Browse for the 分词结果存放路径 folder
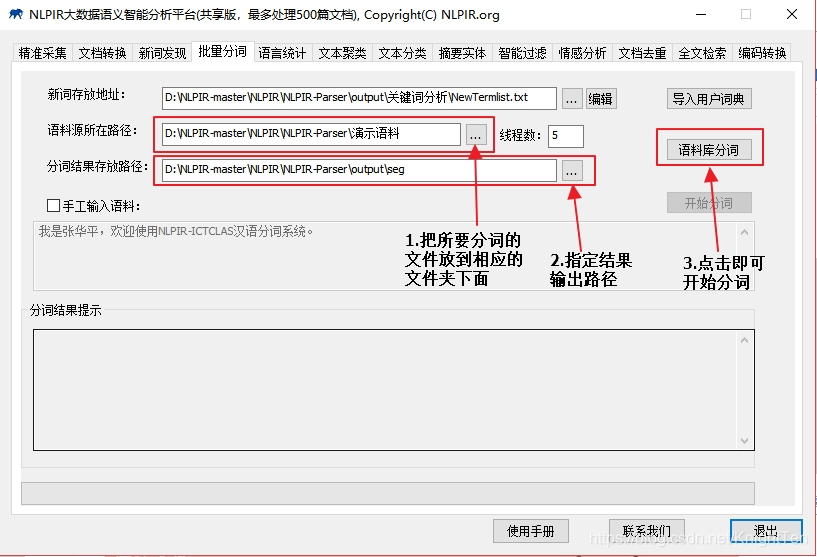The image size is (817, 557). (x=572, y=171)
